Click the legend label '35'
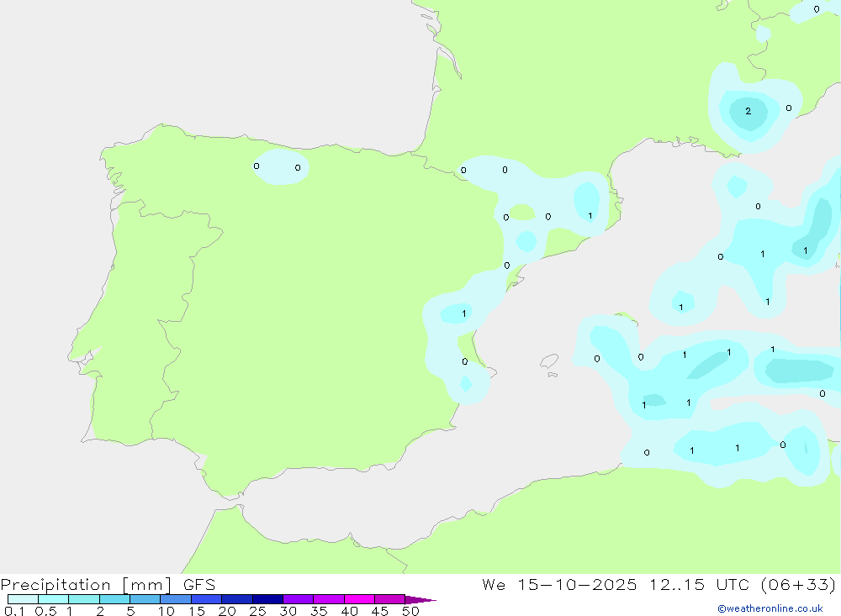The width and height of the screenshot is (841, 616). click(319, 611)
